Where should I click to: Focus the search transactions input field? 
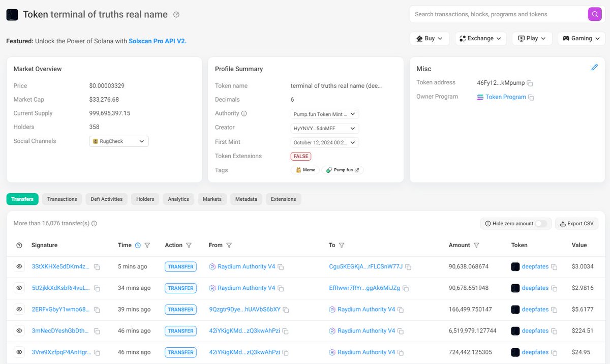[498, 14]
